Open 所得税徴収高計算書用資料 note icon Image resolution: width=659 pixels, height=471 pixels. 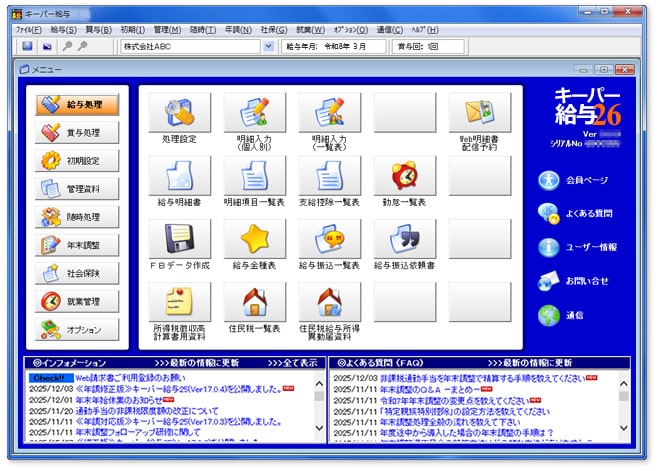point(180,302)
